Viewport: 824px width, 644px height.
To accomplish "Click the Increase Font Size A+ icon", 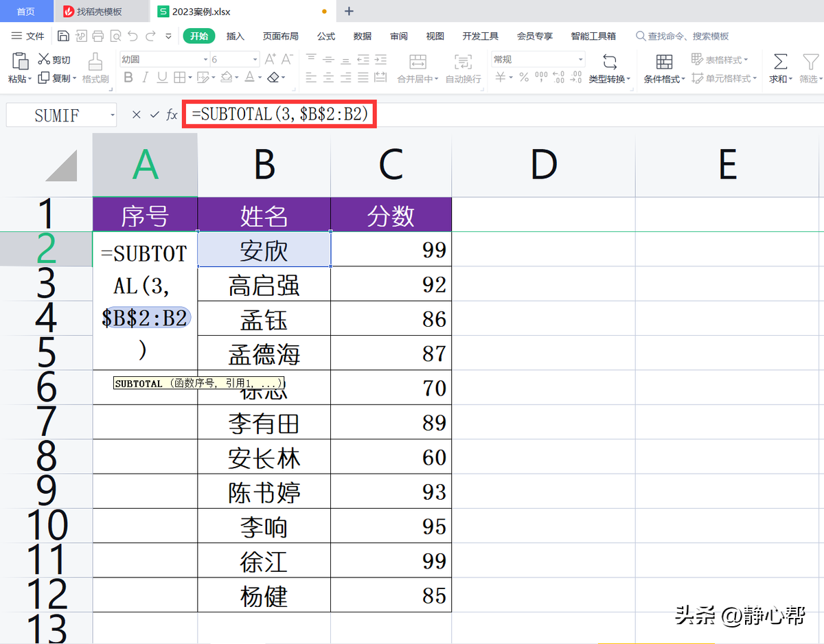I will click(x=270, y=59).
